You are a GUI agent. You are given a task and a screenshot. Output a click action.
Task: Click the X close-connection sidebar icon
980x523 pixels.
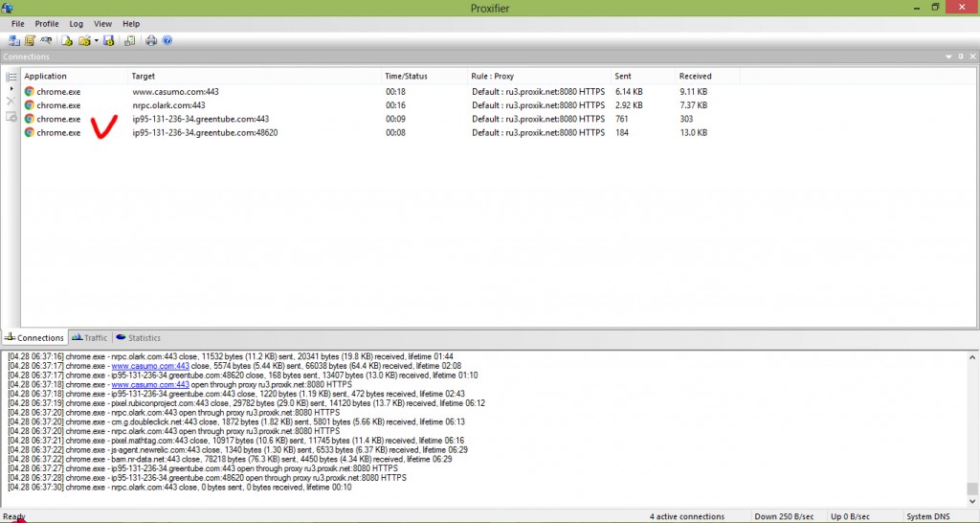11,101
